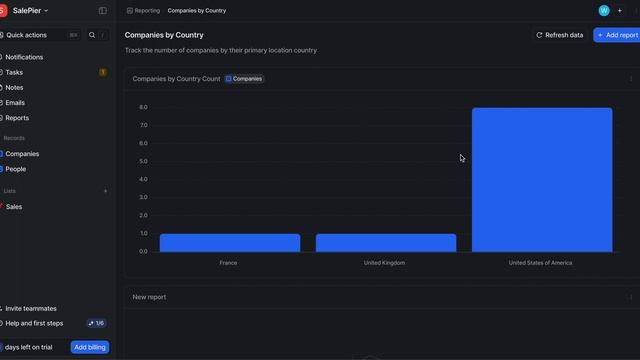Viewport: 640px width, 360px height.
Task: Click the United States of America bar
Action: point(542,180)
